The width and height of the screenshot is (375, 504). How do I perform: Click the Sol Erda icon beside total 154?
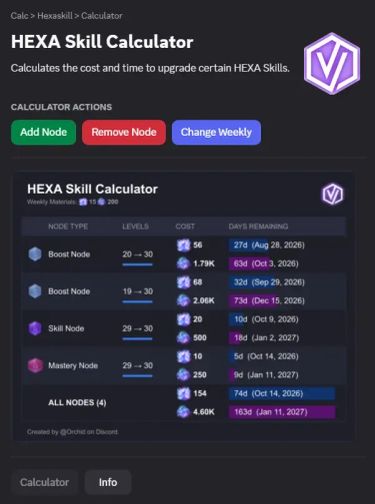click(x=183, y=393)
